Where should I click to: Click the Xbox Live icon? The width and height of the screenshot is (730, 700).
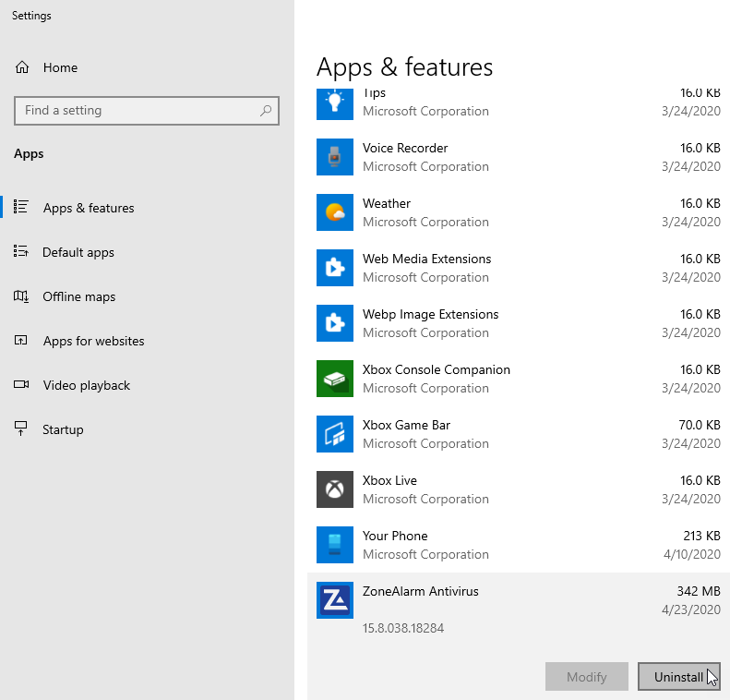point(335,489)
